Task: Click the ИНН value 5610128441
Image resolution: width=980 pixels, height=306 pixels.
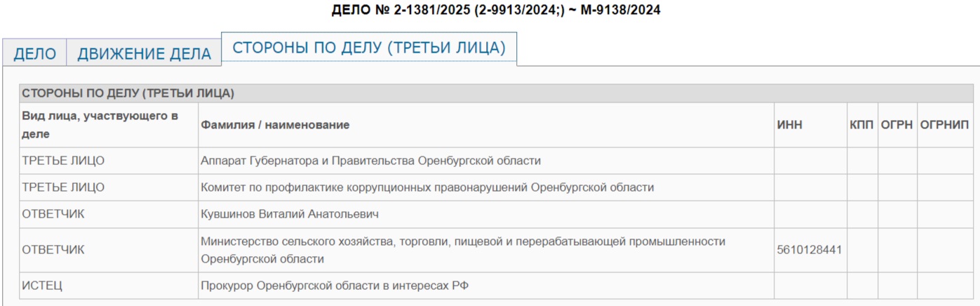Action: pos(810,250)
